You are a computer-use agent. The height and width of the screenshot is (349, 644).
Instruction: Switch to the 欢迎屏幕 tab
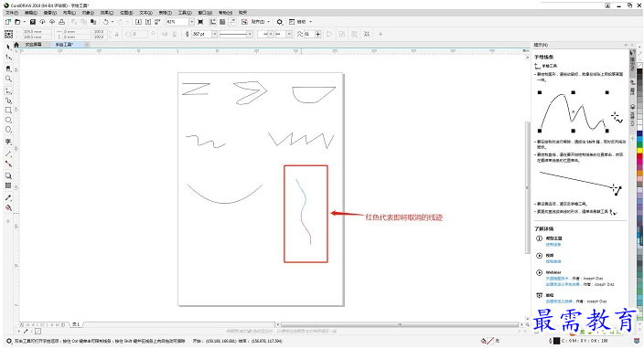pos(33,44)
